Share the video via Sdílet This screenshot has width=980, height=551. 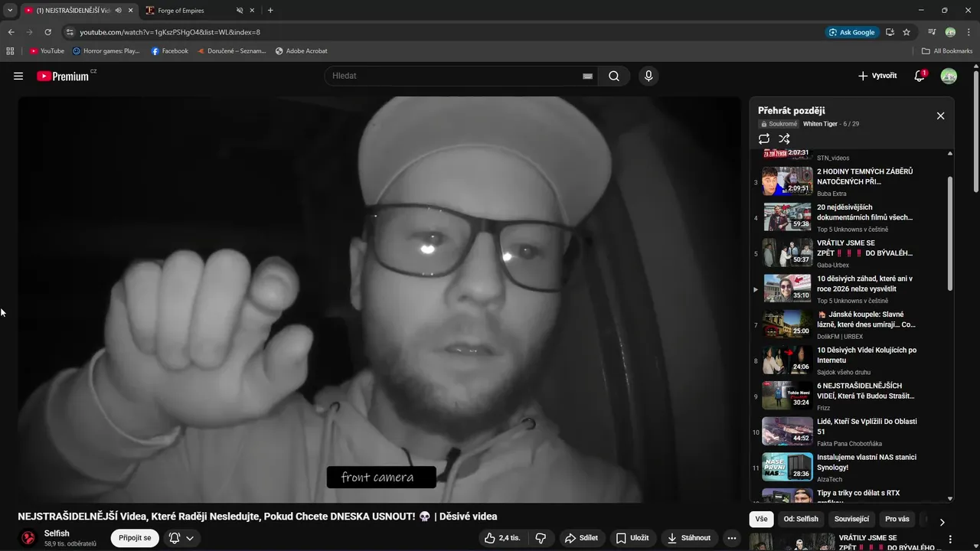581,538
